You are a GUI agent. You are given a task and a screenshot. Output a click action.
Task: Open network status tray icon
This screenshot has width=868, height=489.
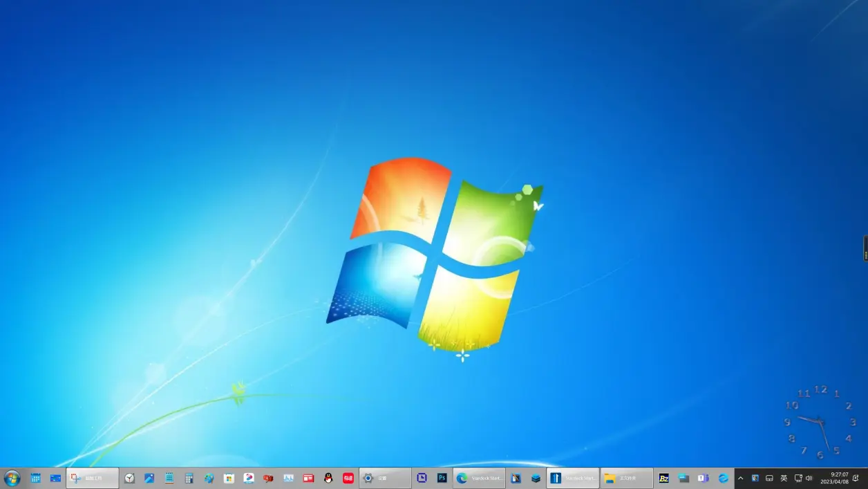(x=798, y=478)
